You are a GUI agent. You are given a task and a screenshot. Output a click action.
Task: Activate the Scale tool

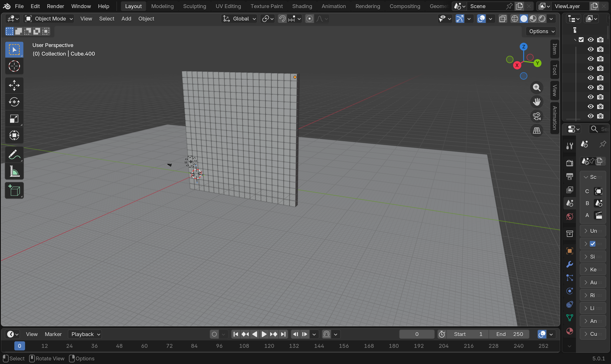pos(14,119)
